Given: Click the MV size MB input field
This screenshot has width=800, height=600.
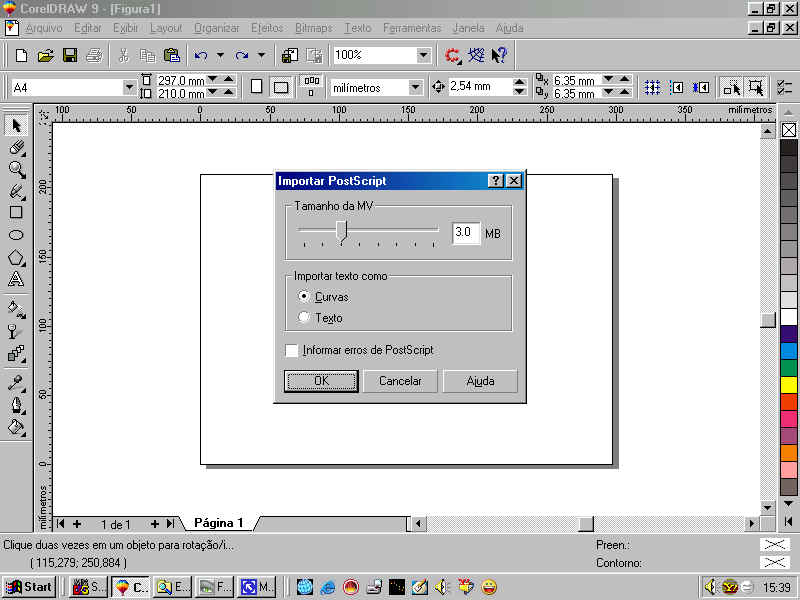Looking at the screenshot, I should coord(466,233).
